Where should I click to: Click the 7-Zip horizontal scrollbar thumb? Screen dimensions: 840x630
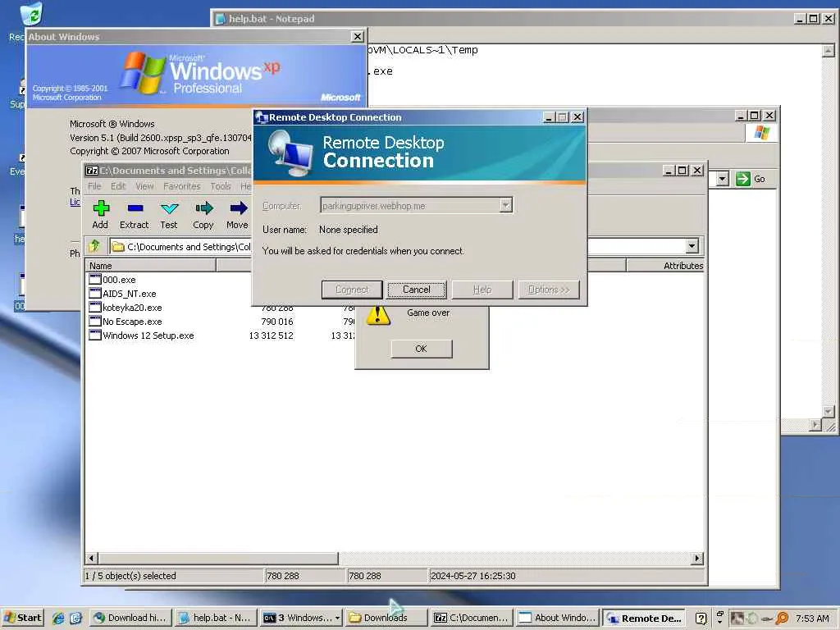(217, 558)
